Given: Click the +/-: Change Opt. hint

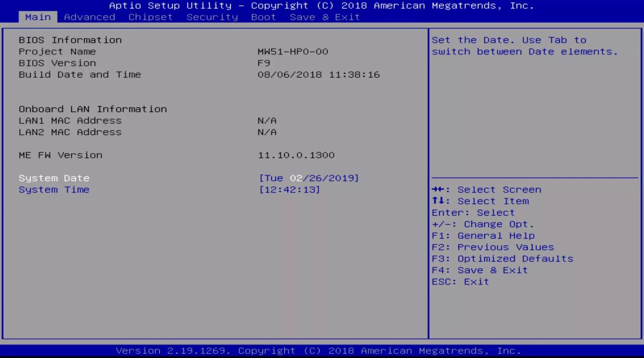Looking at the screenshot, I should coord(483,224).
